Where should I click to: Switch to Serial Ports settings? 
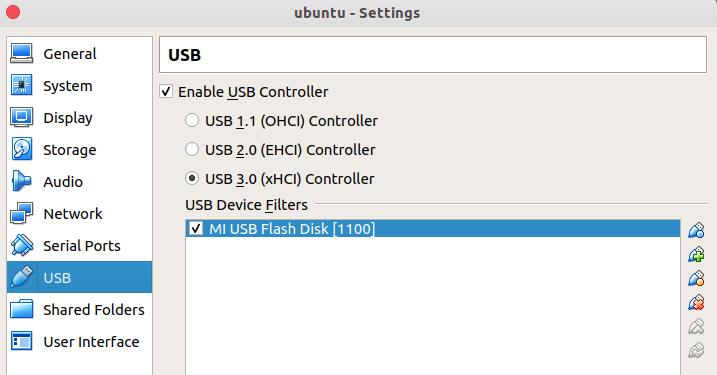(x=80, y=246)
